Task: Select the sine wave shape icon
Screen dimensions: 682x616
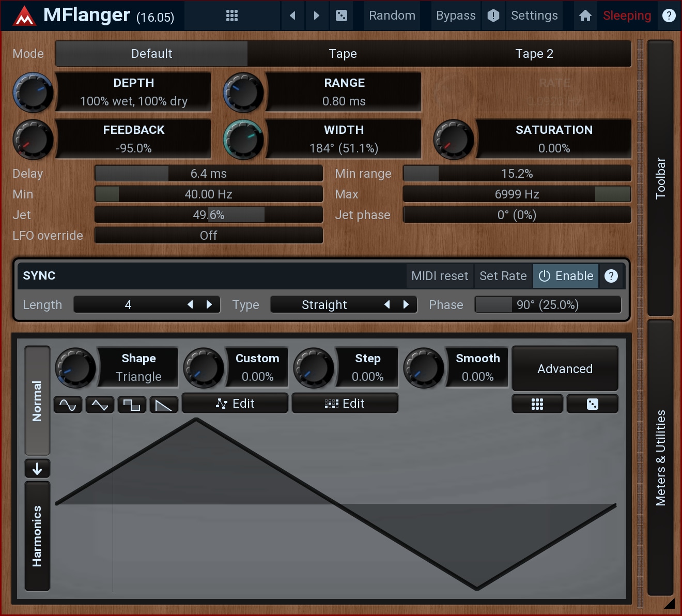Action: coord(68,405)
